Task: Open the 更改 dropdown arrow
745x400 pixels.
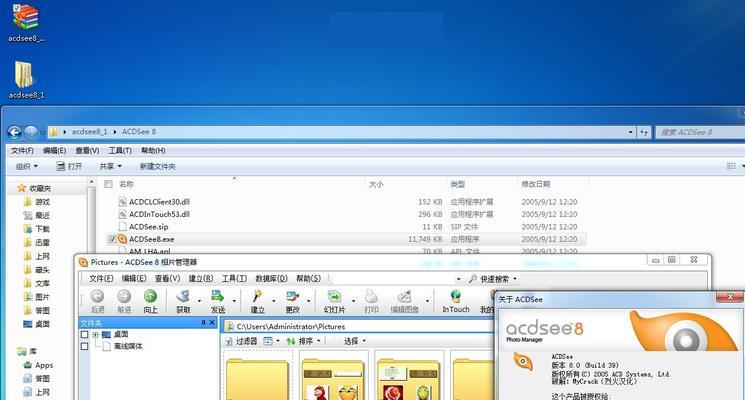Action: (x=308, y=301)
